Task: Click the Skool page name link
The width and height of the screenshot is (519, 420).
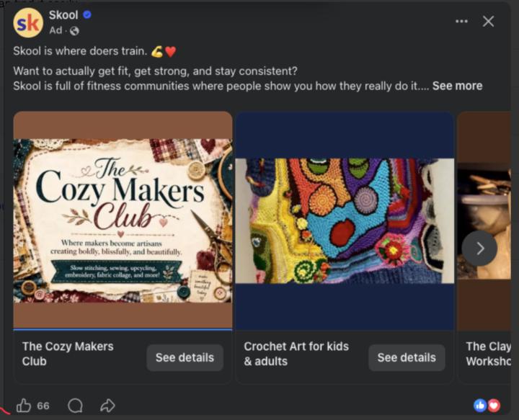Action: point(63,15)
